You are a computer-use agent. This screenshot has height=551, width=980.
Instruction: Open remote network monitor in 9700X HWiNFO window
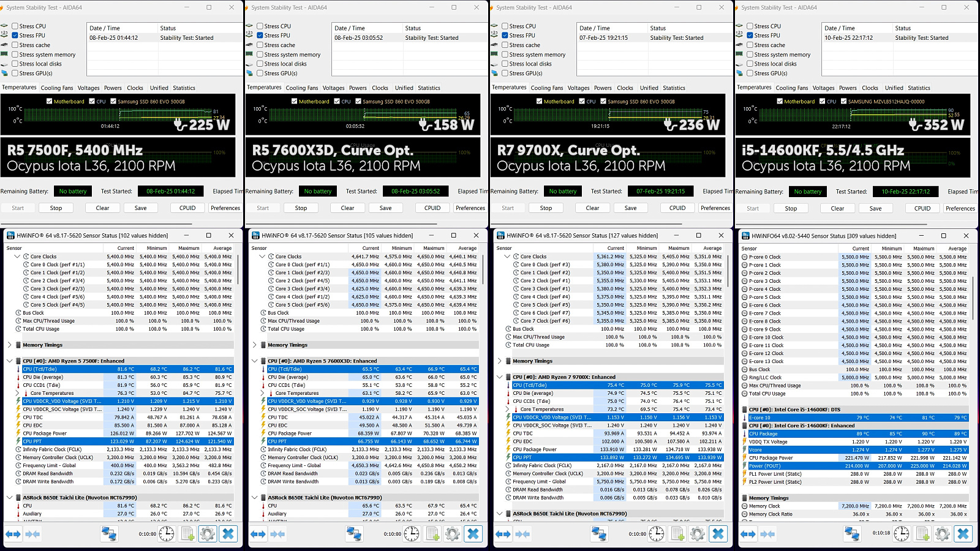pos(599,534)
